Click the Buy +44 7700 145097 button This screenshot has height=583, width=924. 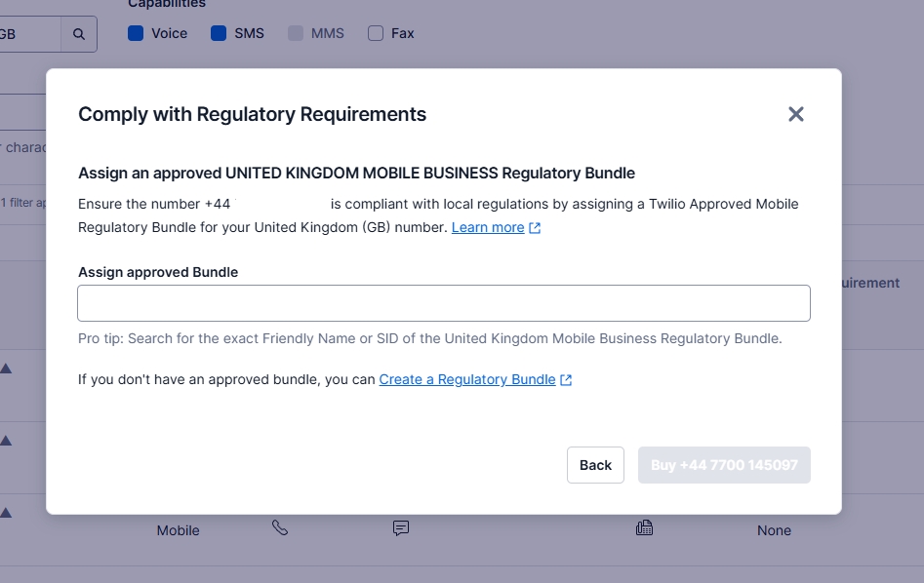pyautogui.click(x=724, y=465)
